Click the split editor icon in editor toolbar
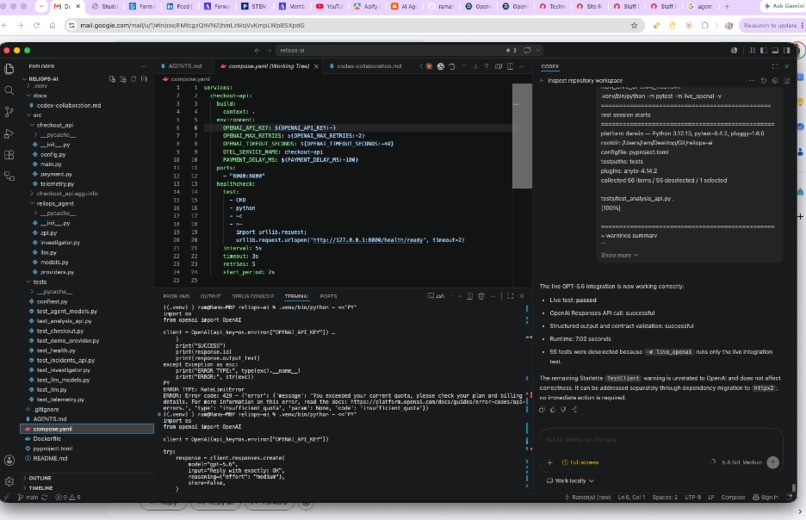The image size is (806, 520). tap(510, 66)
